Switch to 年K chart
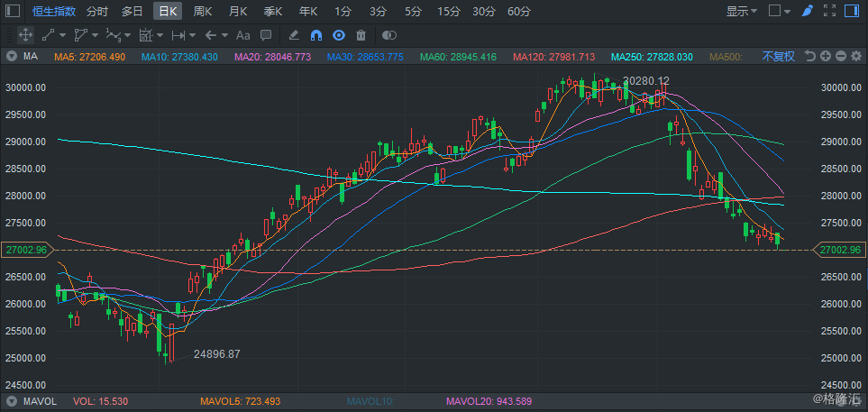The width and height of the screenshot is (868, 412). click(x=308, y=11)
